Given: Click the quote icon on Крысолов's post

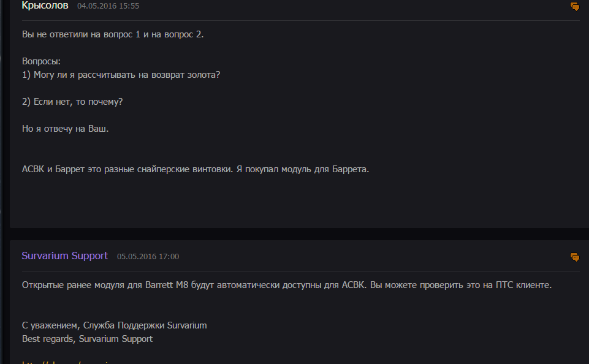Looking at the screenshot, I should coord(574,7).
